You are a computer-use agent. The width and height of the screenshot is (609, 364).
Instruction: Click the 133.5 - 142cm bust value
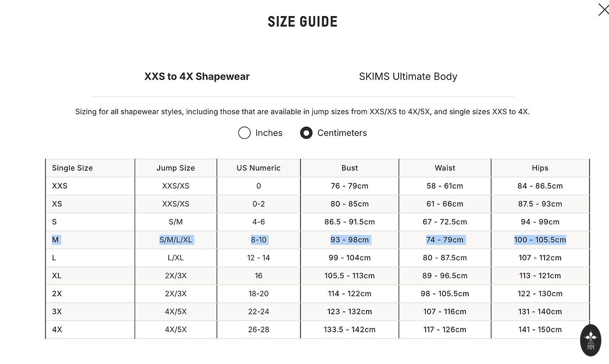(350, 330)
